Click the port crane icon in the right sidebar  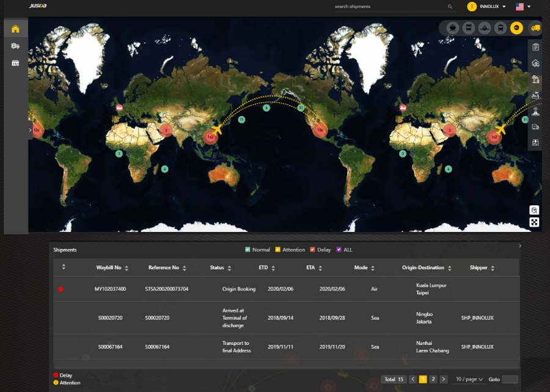point(535,79)
